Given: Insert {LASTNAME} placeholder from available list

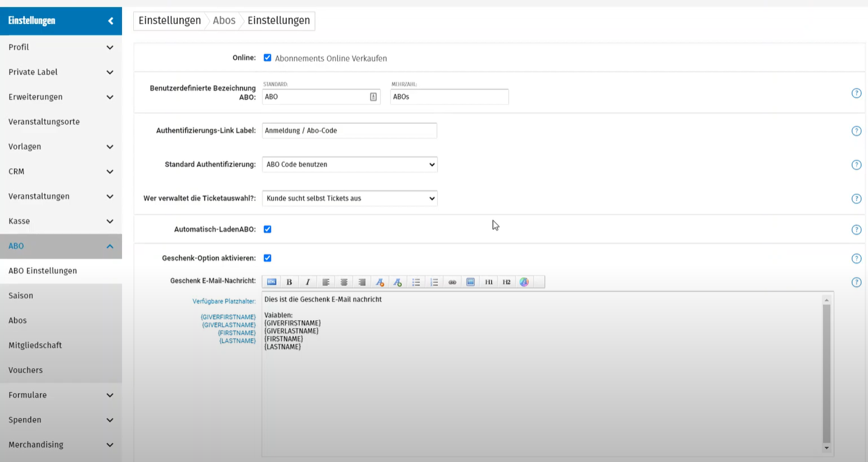Looking at the screenshot, I should tap(238, 341).
